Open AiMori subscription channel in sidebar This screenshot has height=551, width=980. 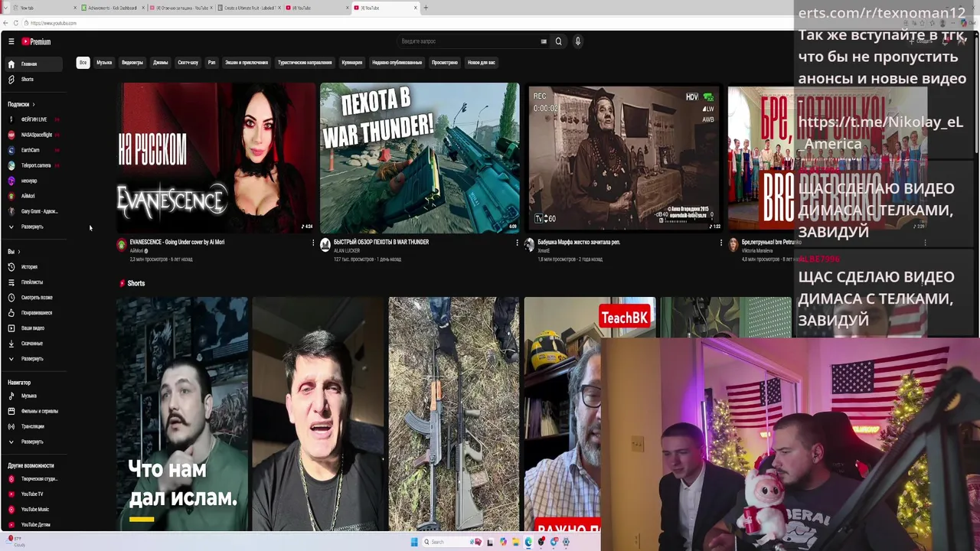33,196
